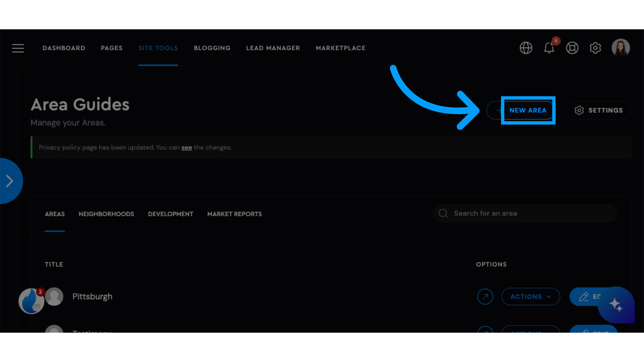Click the user profile avatar icon
The width and height of the screenshot is (644, 362).
click(x=621, y=48)
